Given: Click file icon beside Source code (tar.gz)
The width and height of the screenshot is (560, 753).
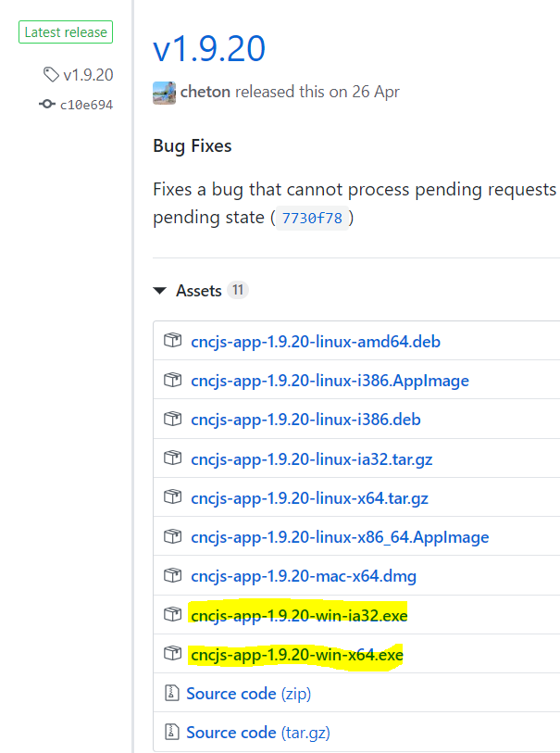Looking at the screenshot, I should coord(172,732).
